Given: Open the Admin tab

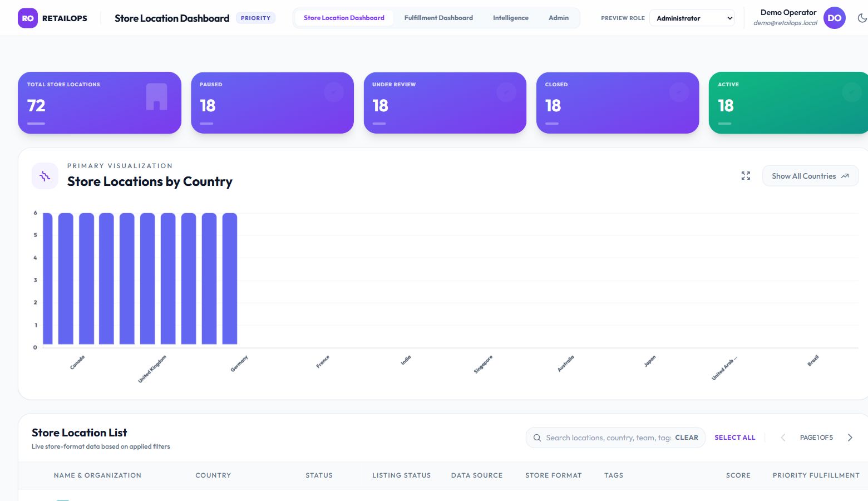Looking at the screenshot, I should [x=559, y=18].
